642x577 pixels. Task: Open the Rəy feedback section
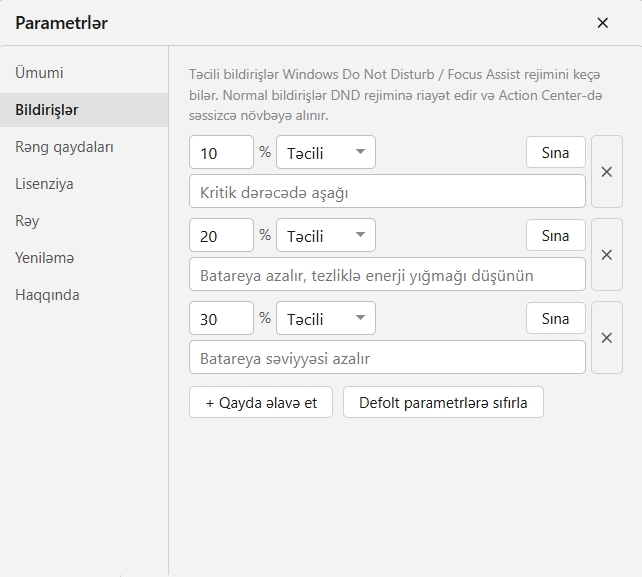pyautogui.click(x=84, y=221)
